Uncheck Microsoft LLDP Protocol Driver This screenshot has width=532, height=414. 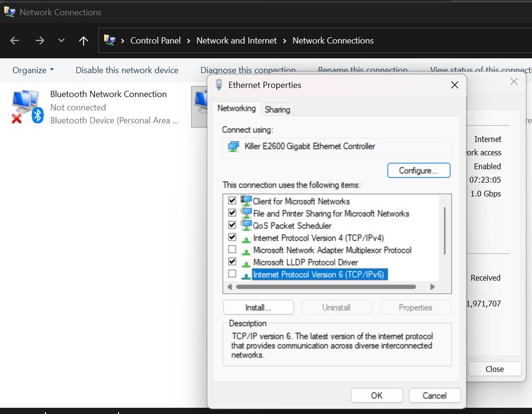[232, 261]
